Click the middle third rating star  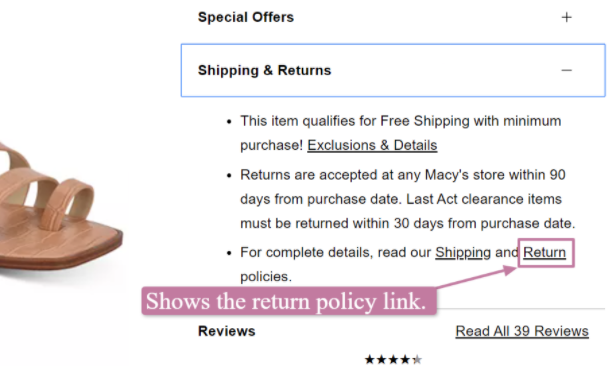(x=393, y=360)
